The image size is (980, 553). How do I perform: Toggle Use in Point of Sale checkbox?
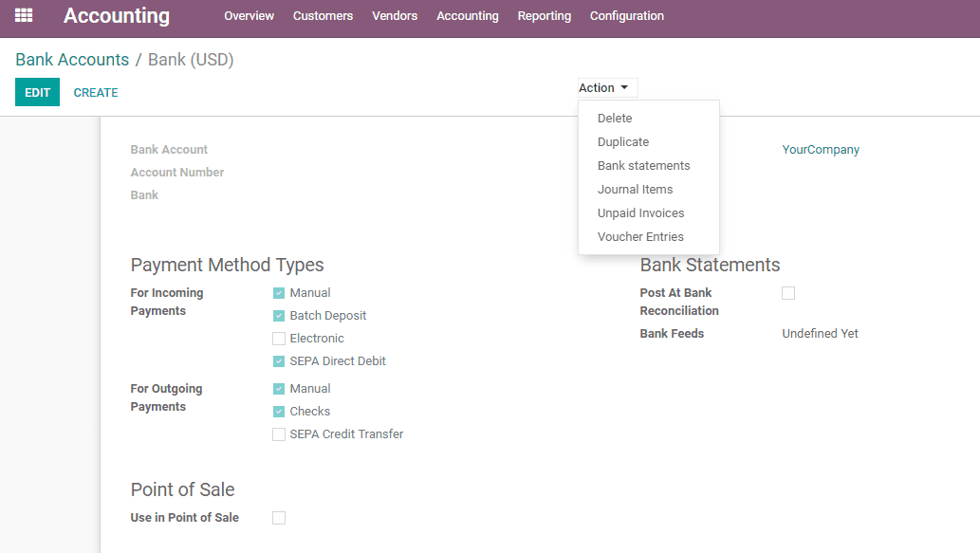click(279, 518)
